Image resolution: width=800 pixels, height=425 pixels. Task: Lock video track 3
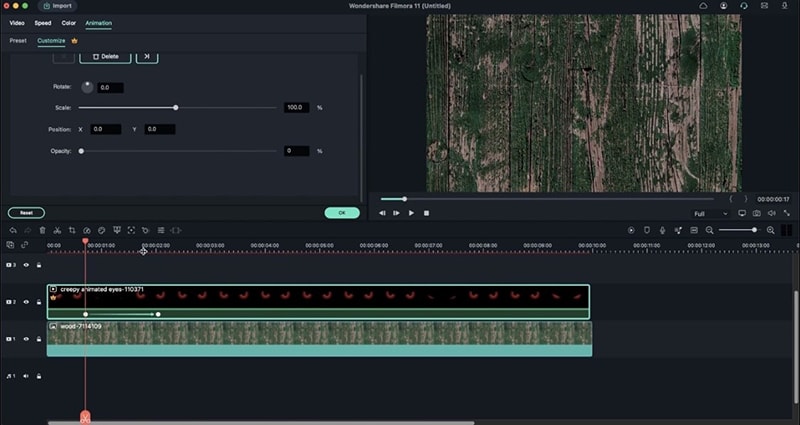[x=39, y=265]
